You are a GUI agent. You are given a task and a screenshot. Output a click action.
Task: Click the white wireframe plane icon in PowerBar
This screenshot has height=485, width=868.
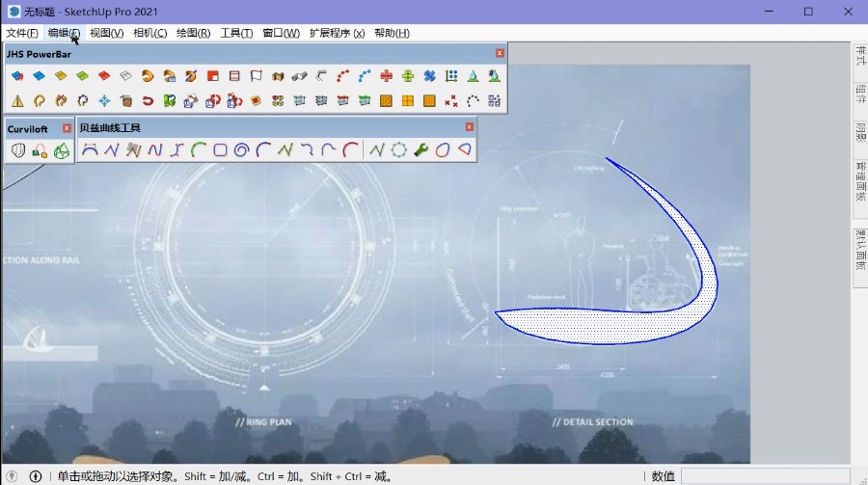pos(125,76)
